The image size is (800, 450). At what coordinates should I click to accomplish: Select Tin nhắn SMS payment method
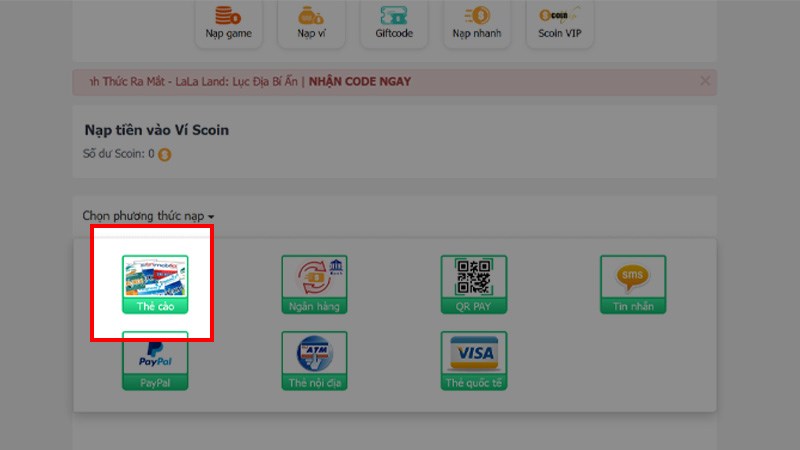pyautogui.click(x=633, y=284)
